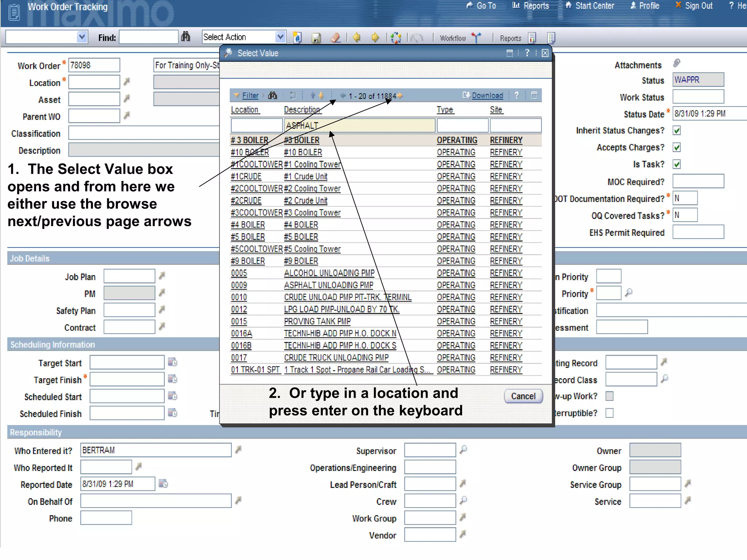Go to next record arrow in toolbar
This screenshot has height=560, width=747.
(x=375, y=38)
